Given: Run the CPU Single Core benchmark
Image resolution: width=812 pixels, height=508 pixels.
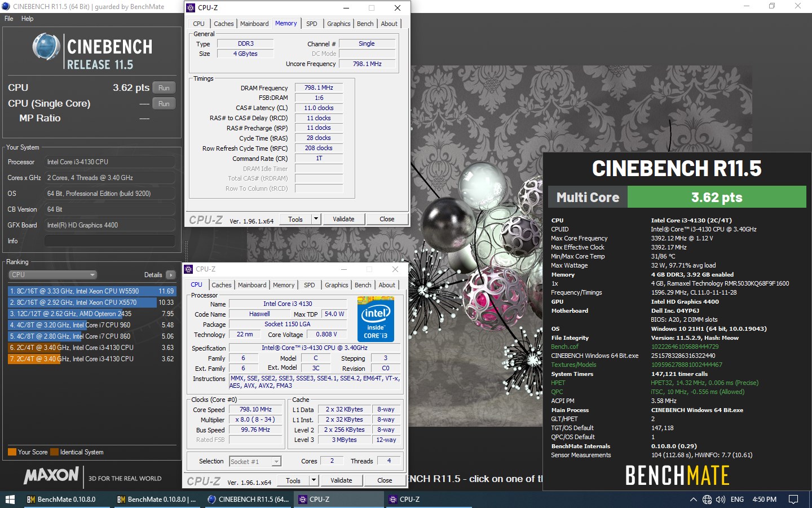Looking at the screenshot, I should click(164, 103).
